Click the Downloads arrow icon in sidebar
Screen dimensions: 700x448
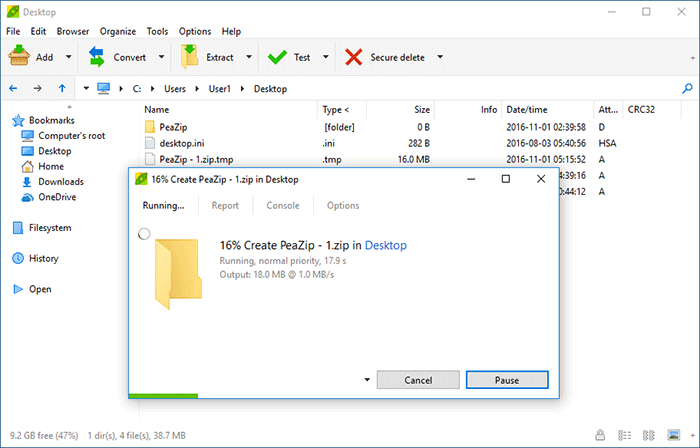coord(27,182)
